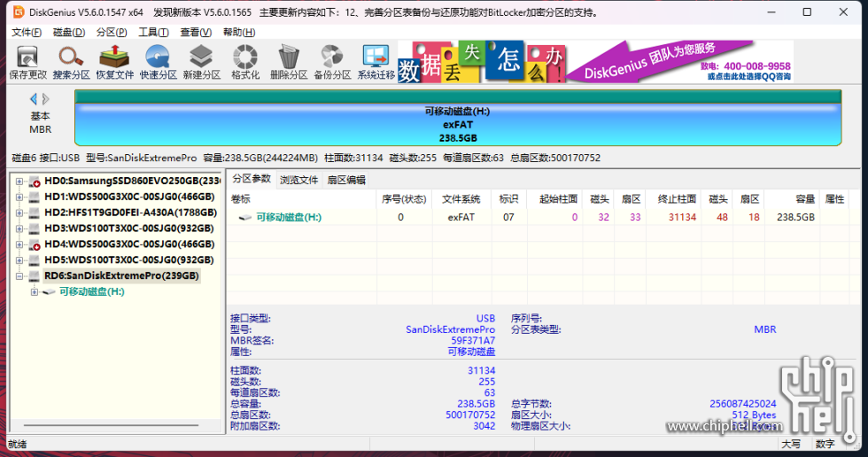
Task: Click the HD0 Samsung SSD disk icon
Action: (35, 182)
